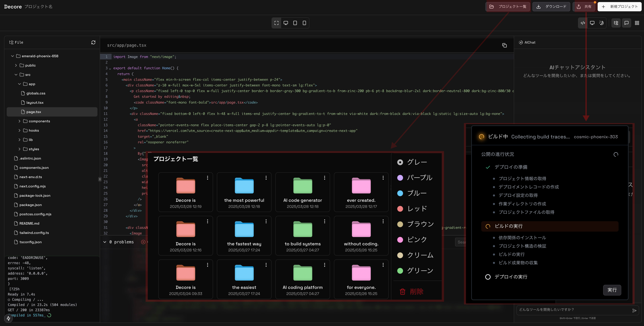Open options menu for 'the most powerful' project
644x326 pixels.
pyautogui.click(x=266, y=178)
